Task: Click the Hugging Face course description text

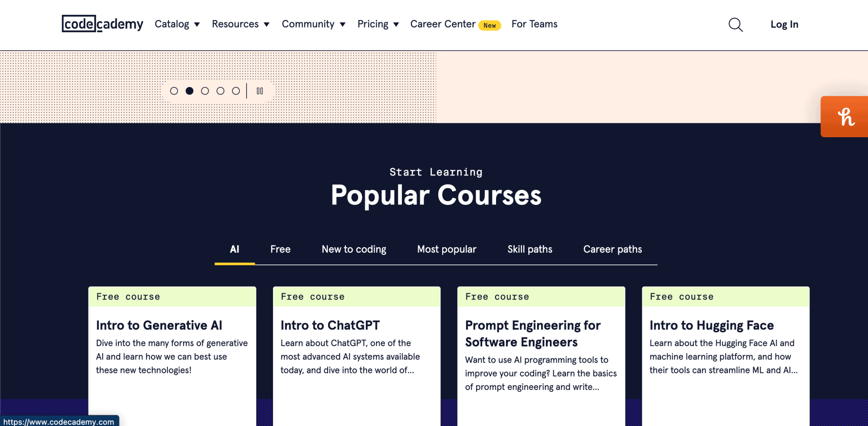Action: [x=723, y=357]
